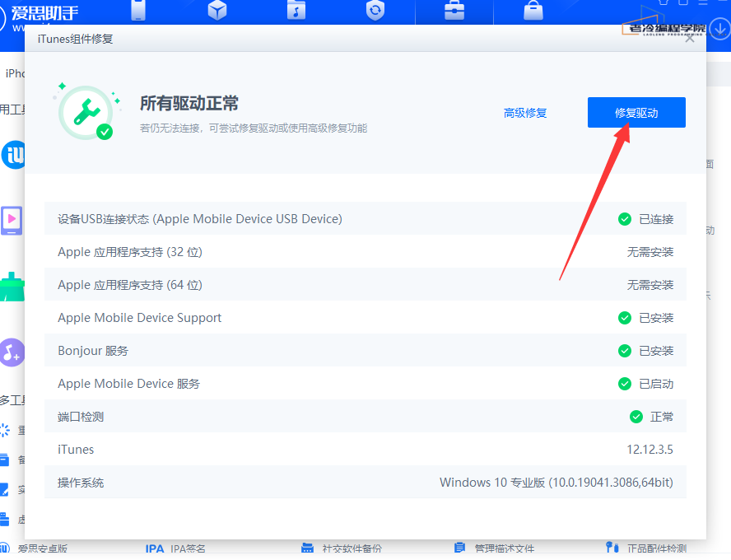The height and width of the screenshot is (560, 731).
Task: Select the Bonjour 服务 label
Action: pos(93,351)
